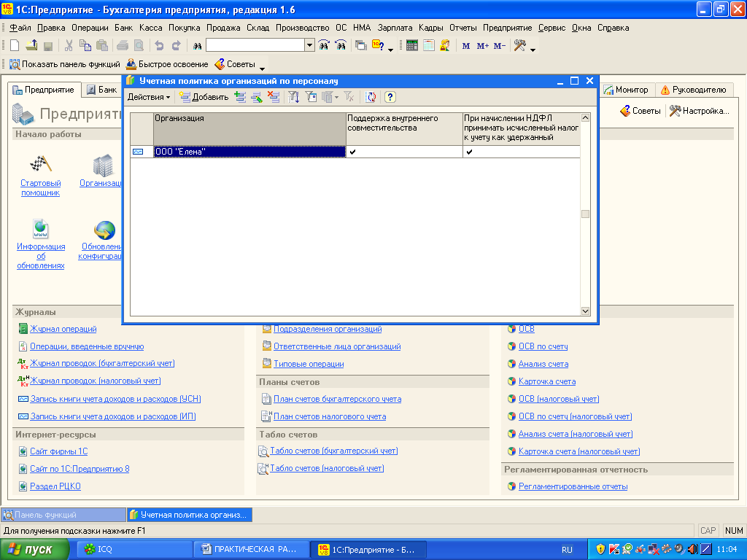
Task: Open the ICQ taskbar item
Action: pos(134,550)
